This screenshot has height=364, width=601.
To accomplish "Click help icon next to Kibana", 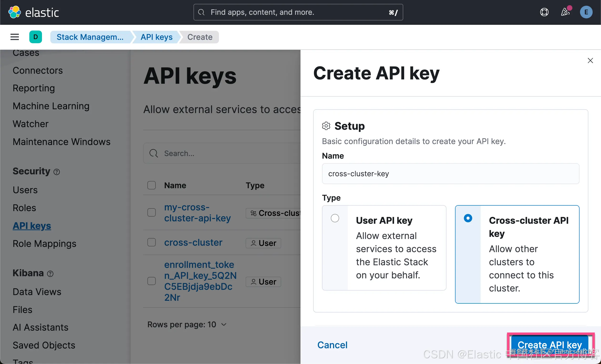I will tap(50, 274).
